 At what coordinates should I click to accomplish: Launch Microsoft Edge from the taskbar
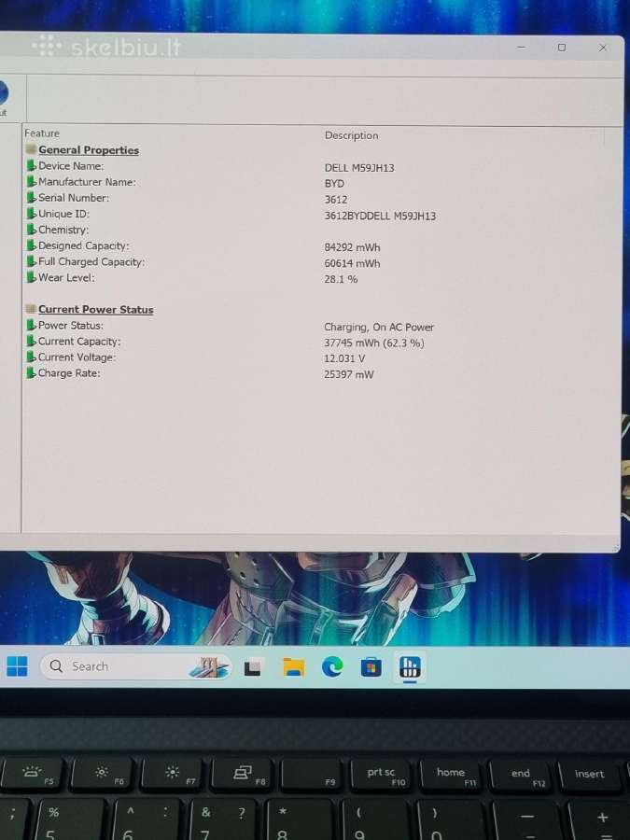point(332,667)
